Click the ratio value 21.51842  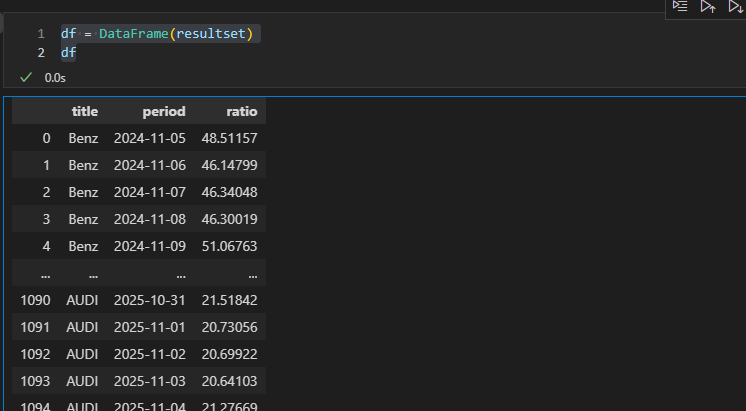click(x=229, y=300)
